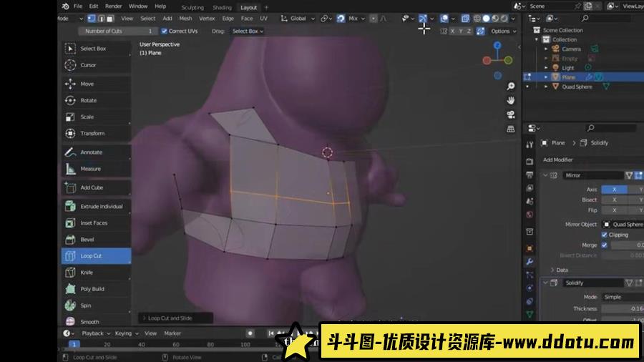Adjust the Number of Cuts field
This screenshot has height=362, width=644.
pos(117,31)
